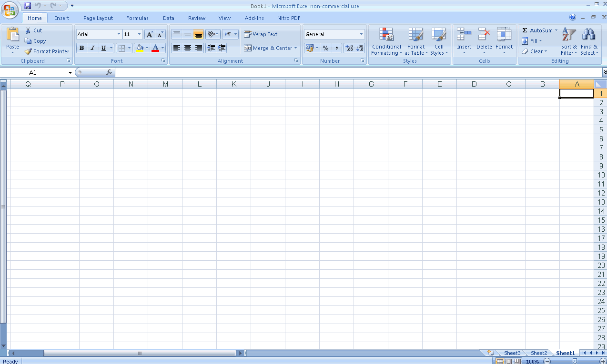The width and height of the screenshot is (607, 364).
Task: Apply Italic formatting
Action: click(x=92, y=48)
